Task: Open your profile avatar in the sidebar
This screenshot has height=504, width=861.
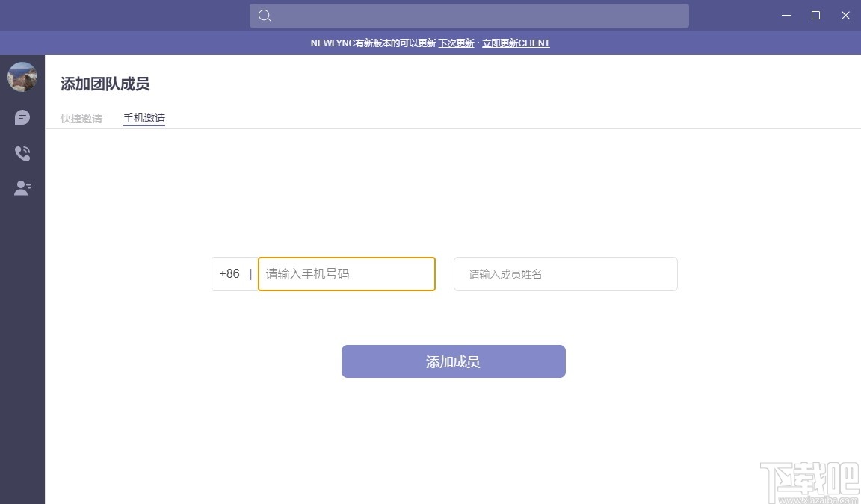Action: (x=22, y=76)
